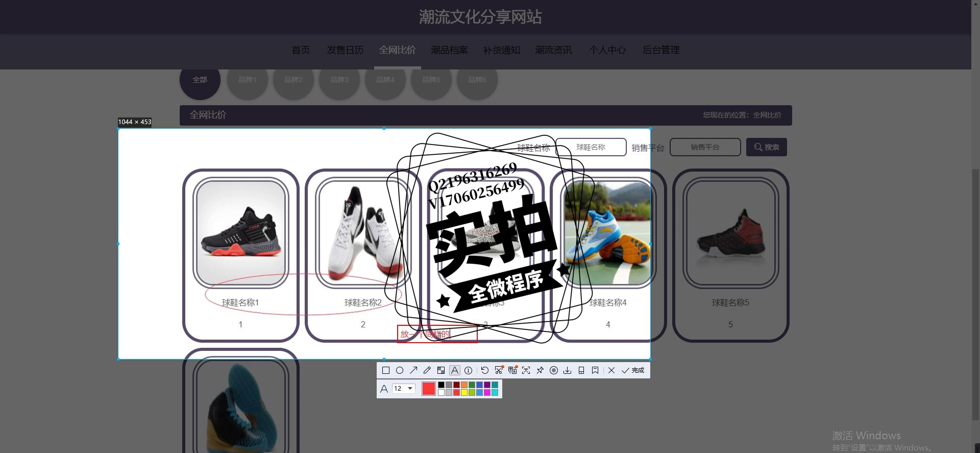
Task: Focus the 销售平台 search field
Action: 705,147
